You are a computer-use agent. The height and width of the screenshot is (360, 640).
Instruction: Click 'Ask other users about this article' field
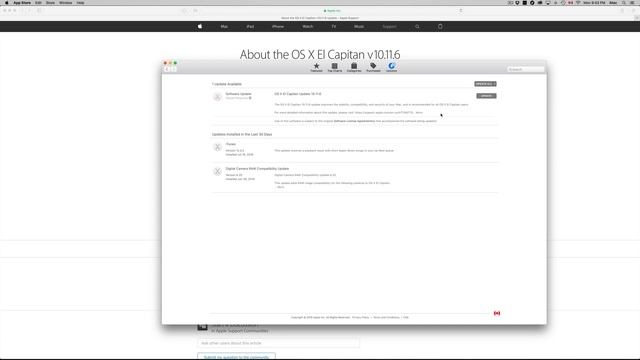[x=278, y=343]
